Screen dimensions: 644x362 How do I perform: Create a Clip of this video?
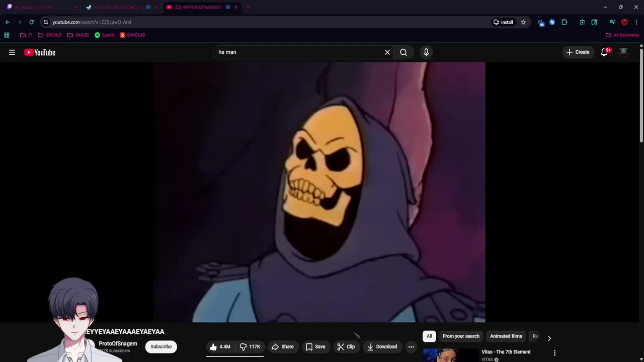[346, 347]
